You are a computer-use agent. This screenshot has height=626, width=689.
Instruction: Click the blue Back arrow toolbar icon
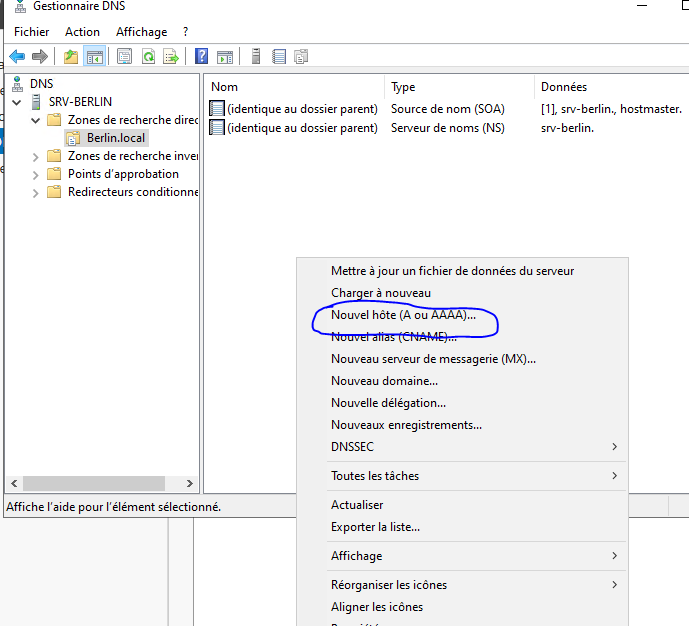tap(17, 56)
